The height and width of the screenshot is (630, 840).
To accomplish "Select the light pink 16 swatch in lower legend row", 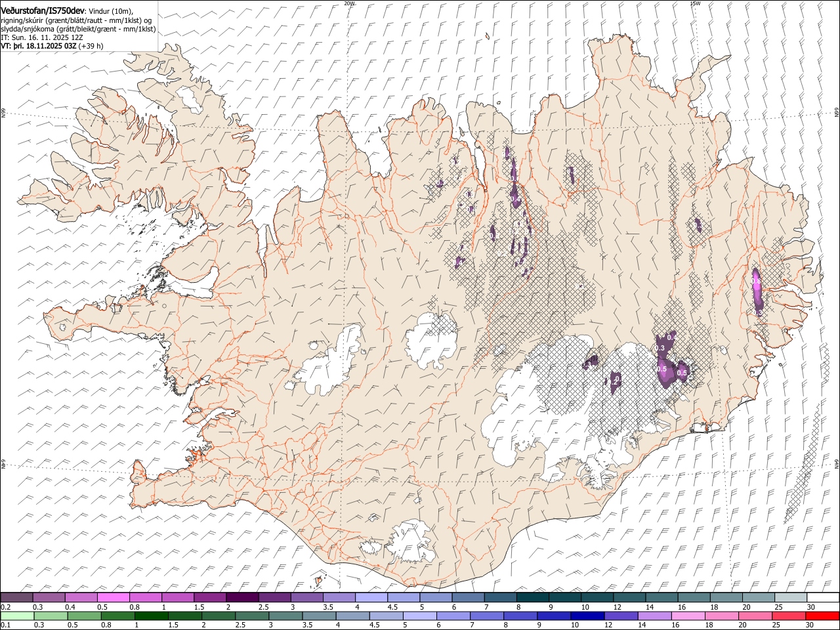I will (x=688, y=616).
